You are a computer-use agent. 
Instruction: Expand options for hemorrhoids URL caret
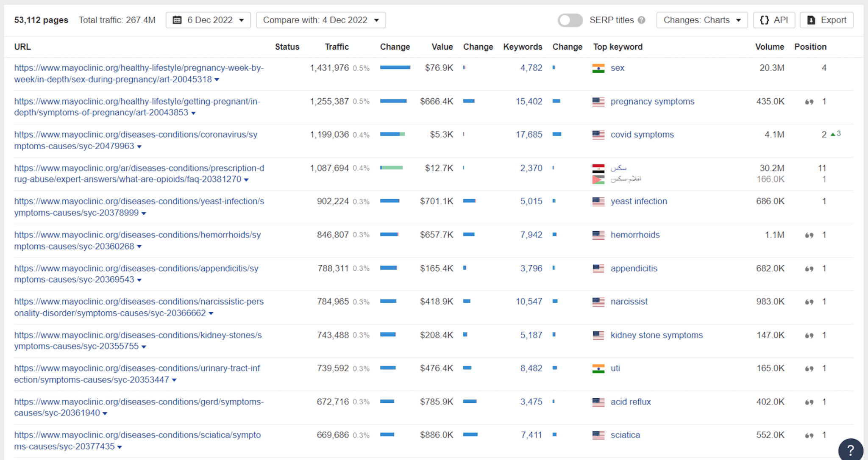point(139,247)
